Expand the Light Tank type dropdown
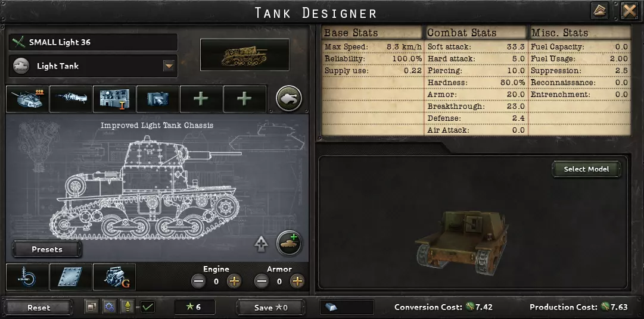644x319 pixels. pos(169,65)
